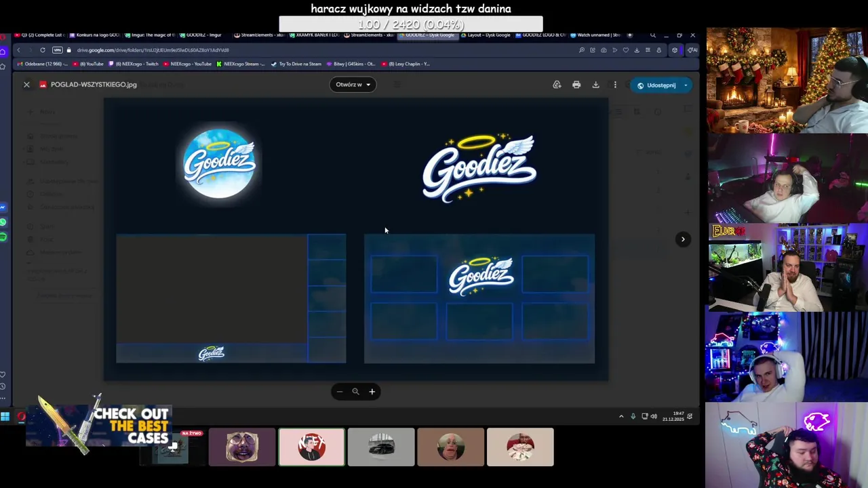Zoom in with the plus button
The image size is (868, 488).
coord(372,391)
